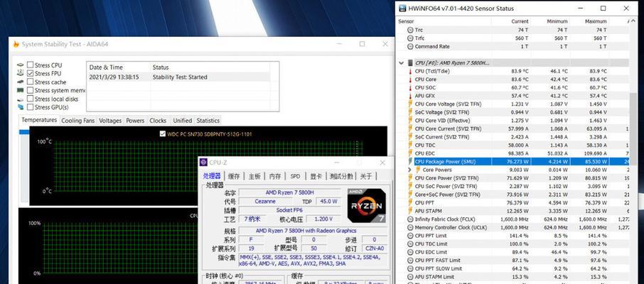644x284 pixels.
Task: Click SoC Voltage lightning icon
Action: coord(410,112)
